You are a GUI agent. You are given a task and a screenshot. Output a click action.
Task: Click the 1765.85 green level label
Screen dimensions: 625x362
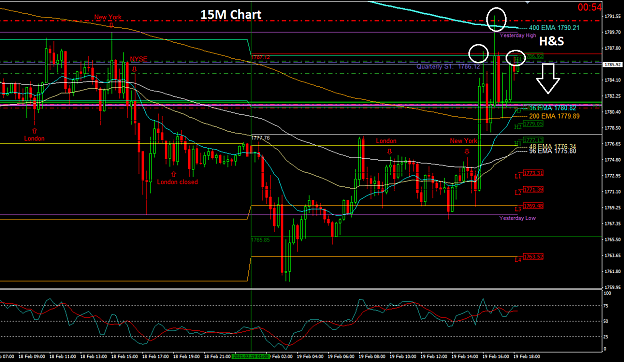[x=261, y=240]
